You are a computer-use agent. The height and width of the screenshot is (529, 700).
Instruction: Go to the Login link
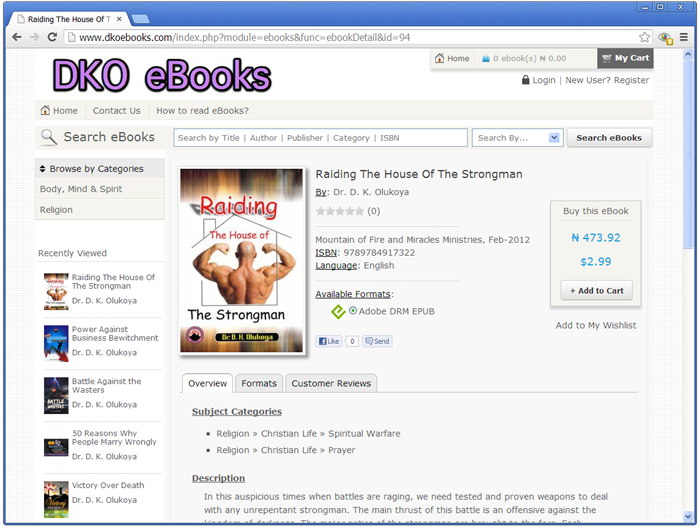coord(543,80)
